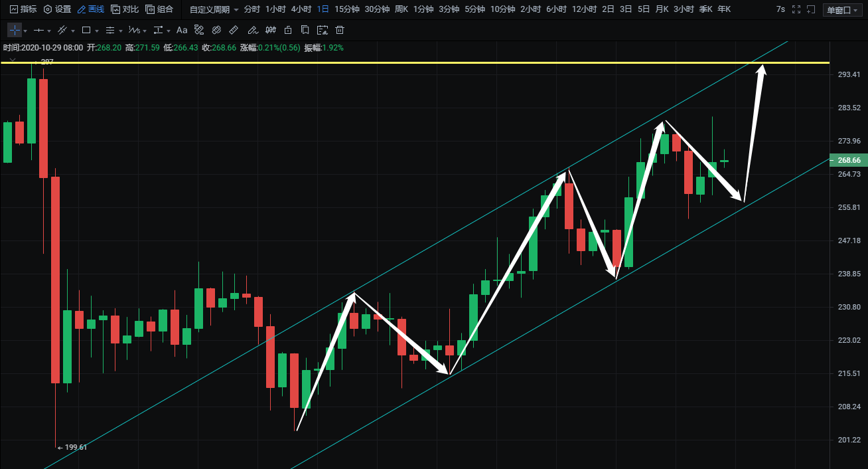Image resolution: width=868 pixels, height=469 pixels.
Task: Delete all drawings with trash icon
Action: (x=340, y=31)
